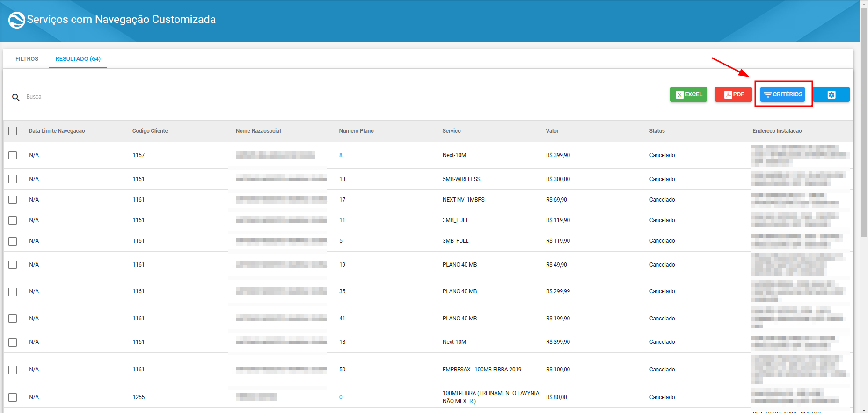868x413 pixels.
Task: Switch to the Filtros tab
Action: 27,59
